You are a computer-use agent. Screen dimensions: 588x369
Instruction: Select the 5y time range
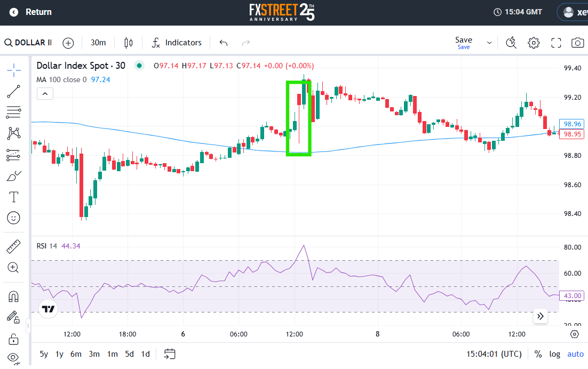point(44,354)
